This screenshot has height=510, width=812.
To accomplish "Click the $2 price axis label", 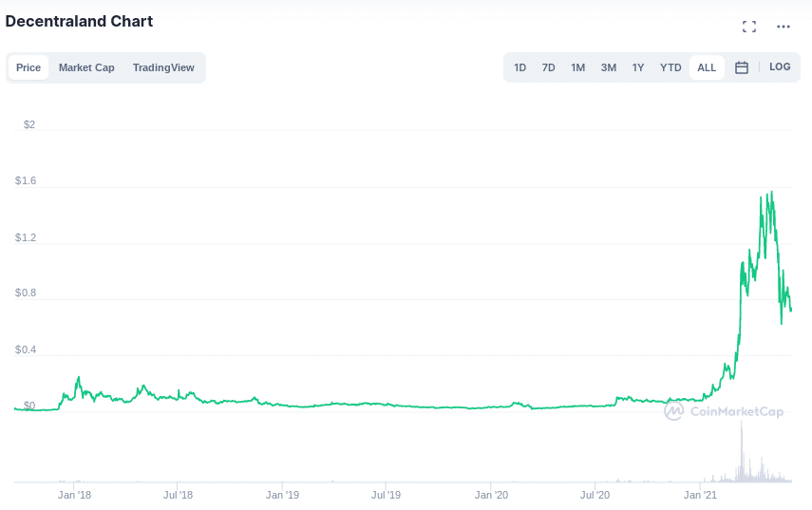I will (x=29, y=124).
